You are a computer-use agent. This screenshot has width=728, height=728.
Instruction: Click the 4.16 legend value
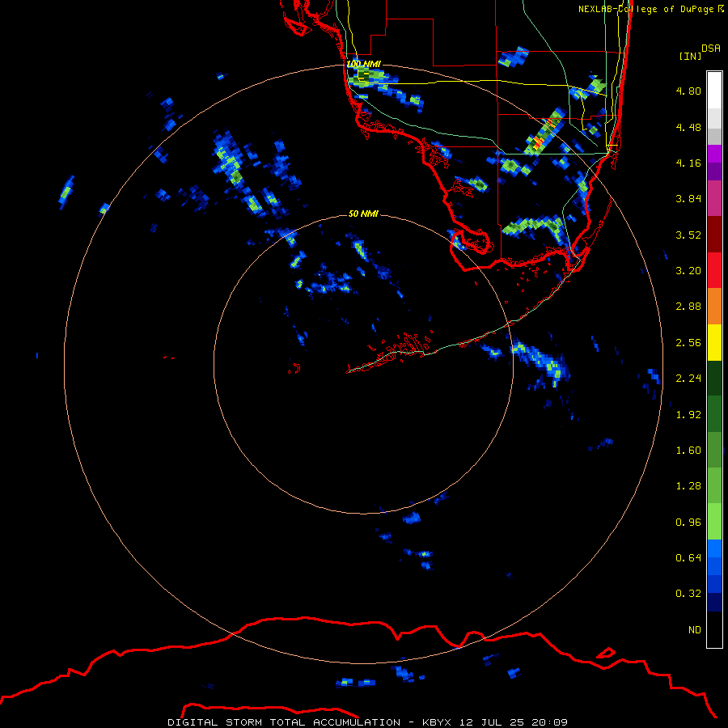pos(688,163)
